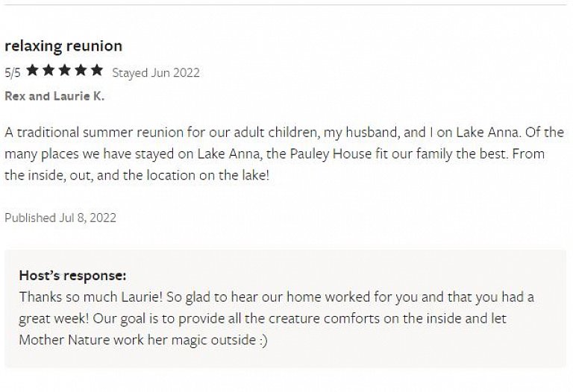Click the second rating star
The height and width of the screenshot is (392, 573).
point(48,70)
